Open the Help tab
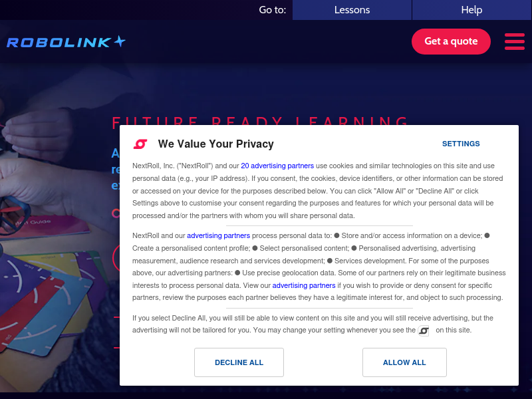The image size is (532, 399). tap(472, 10)
